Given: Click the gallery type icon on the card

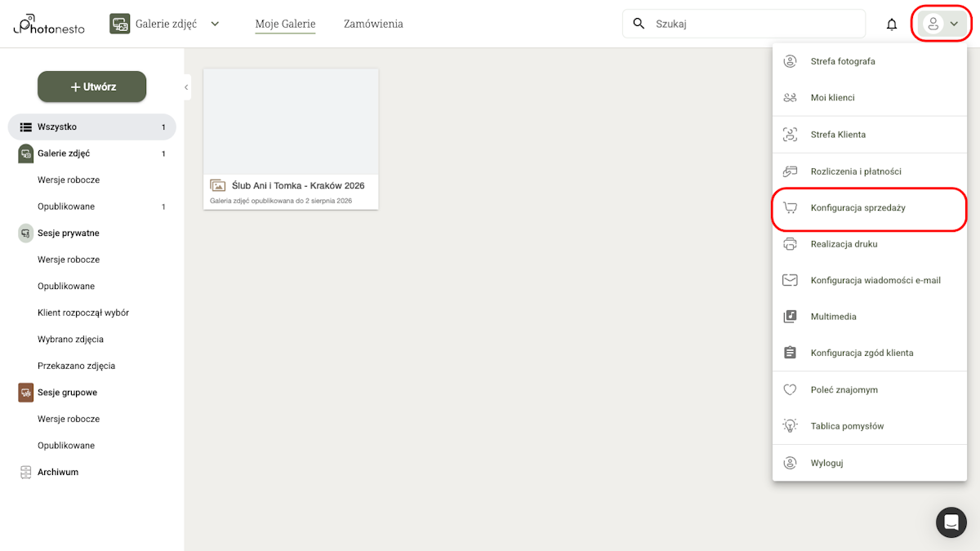Looking at the screenshot, I should (x=217, y=185).
